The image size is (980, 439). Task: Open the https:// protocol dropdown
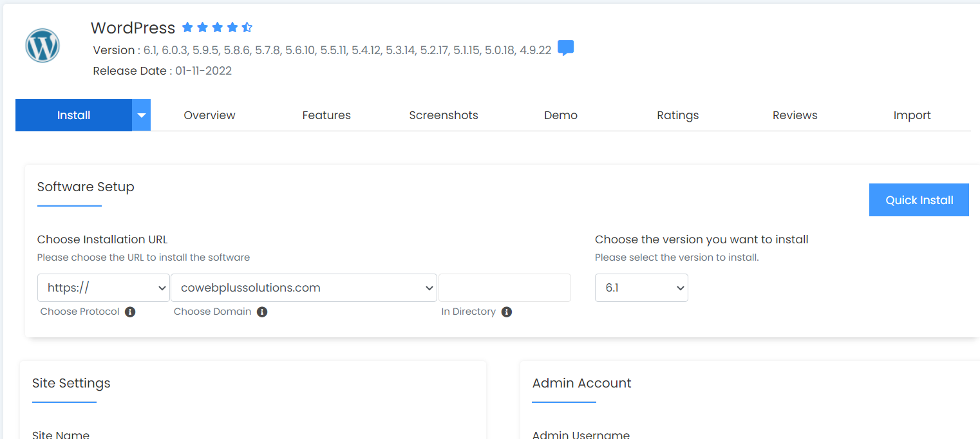click(104, 288)
